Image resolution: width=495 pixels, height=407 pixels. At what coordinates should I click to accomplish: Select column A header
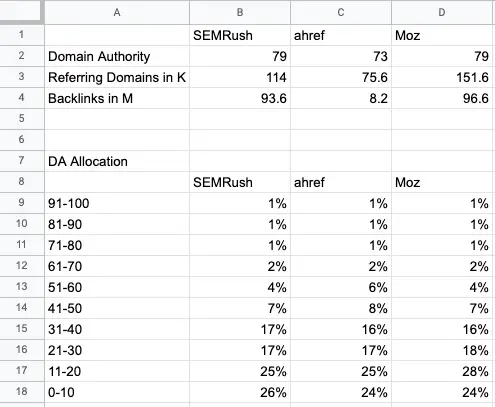tap(117, 12)
